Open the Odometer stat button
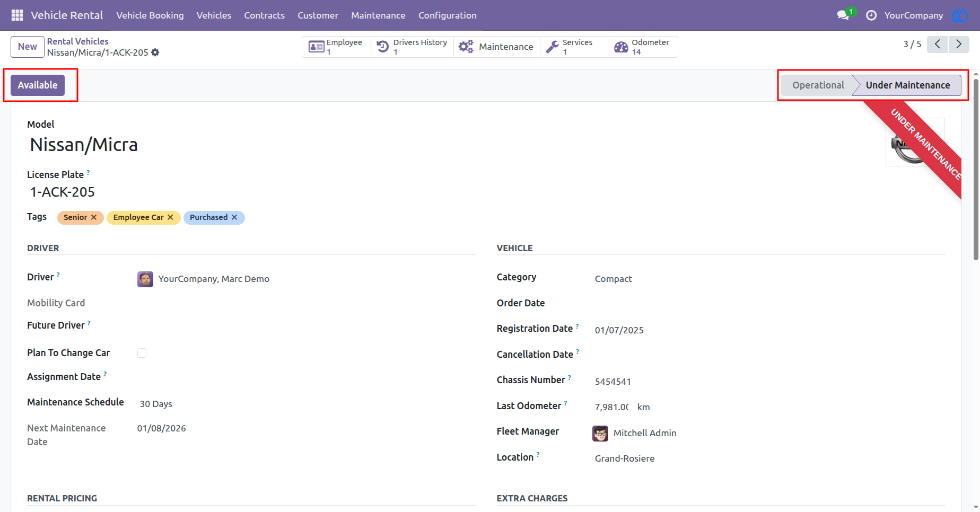This screenshot has height=512, width=980. (x=643, y=47)
